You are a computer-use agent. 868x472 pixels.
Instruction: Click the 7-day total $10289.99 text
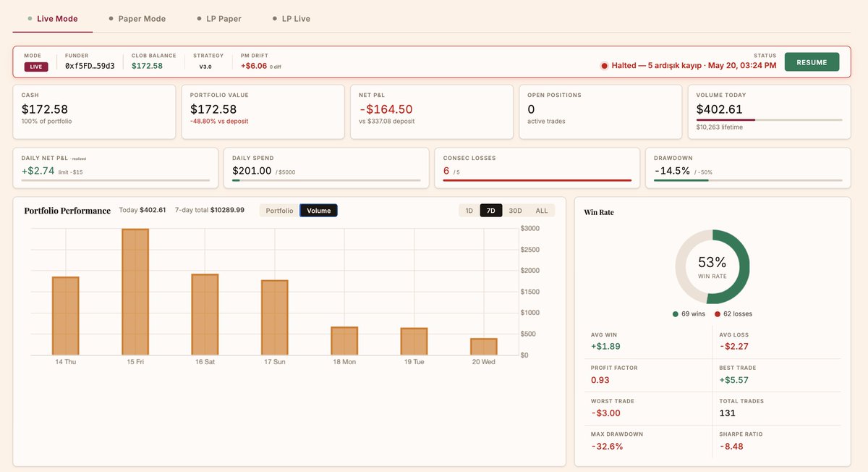(x=210, y=210)
